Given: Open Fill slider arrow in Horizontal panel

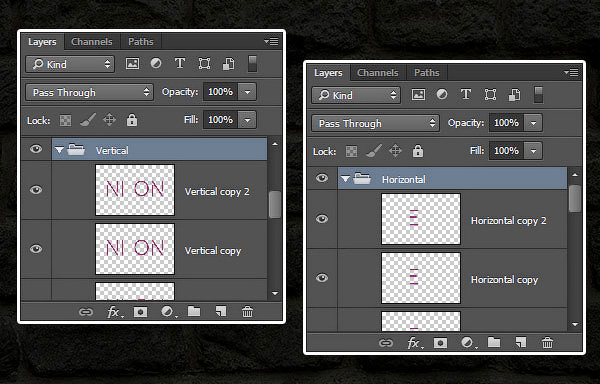Looking at the screenshot, I should pos(533,151).
